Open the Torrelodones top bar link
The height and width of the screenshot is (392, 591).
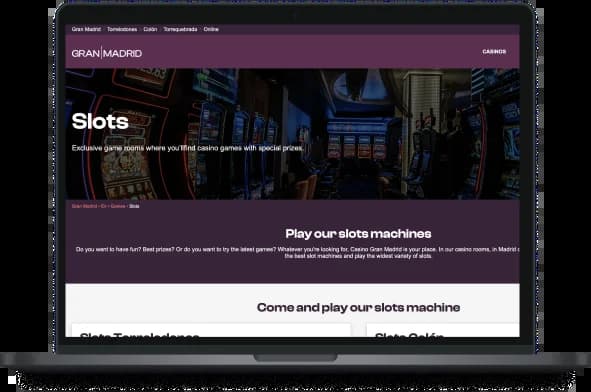tap(122, 29)
